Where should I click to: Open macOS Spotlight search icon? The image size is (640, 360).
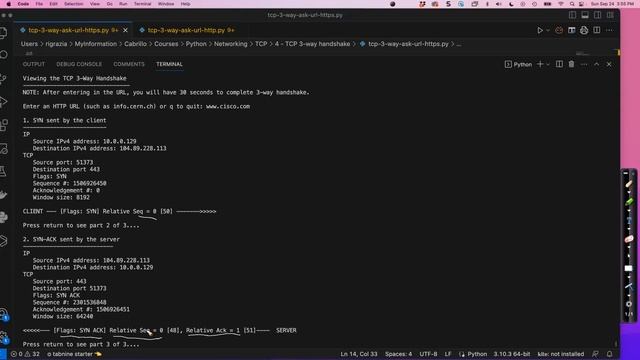pyautogui.click(x=572, y=4)
